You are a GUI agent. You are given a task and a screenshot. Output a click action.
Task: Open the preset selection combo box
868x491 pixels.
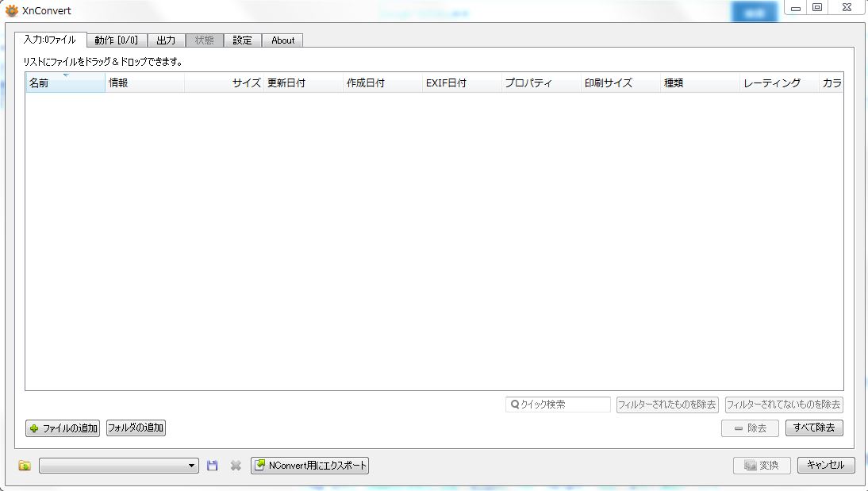click(x=119, y=466)
